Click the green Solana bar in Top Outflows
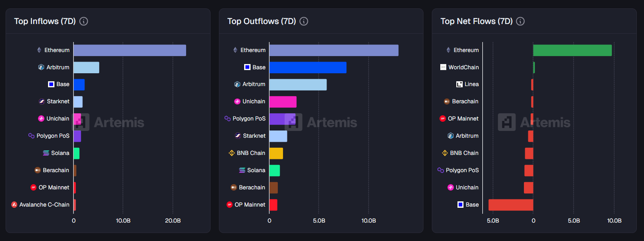The image size is (644, 241). click(x=275, y=171)
